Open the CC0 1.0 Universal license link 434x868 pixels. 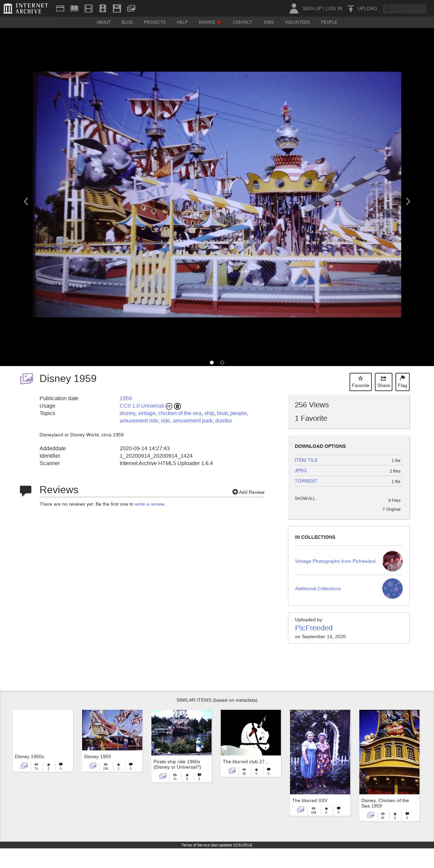click(142, 406)
